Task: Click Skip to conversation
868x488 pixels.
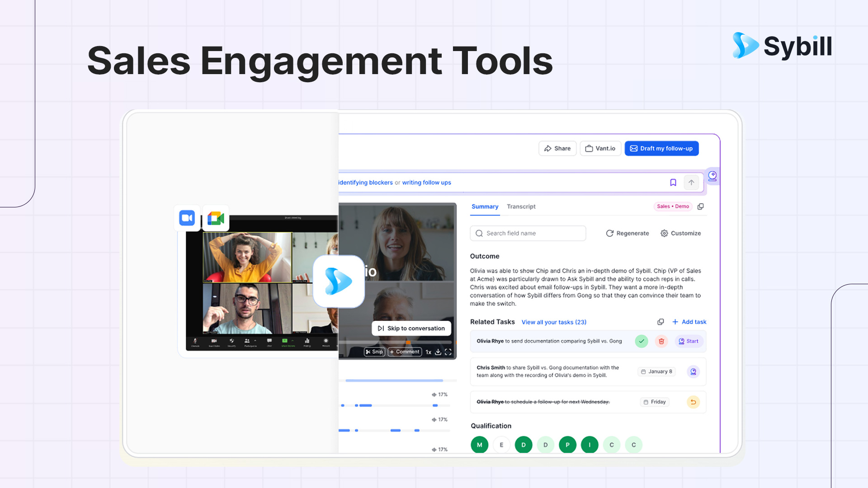Action: pos(411,328)
